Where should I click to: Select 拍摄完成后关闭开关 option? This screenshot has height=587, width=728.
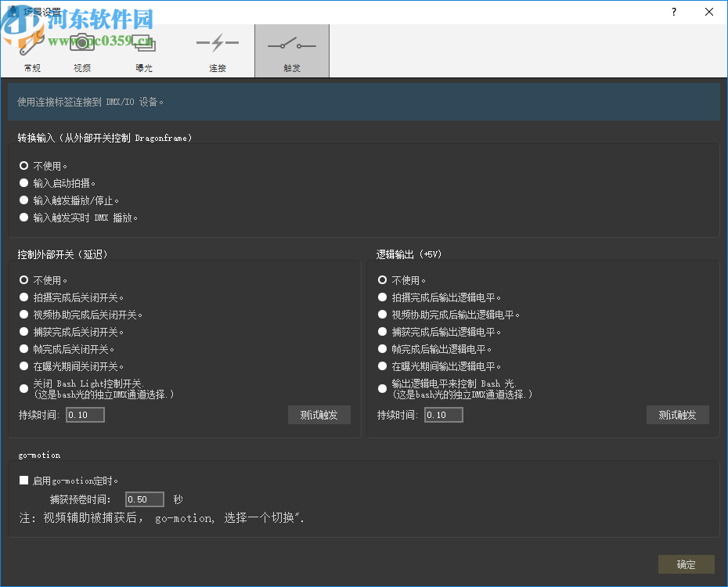pyautogui.click(x=23, y=297)
